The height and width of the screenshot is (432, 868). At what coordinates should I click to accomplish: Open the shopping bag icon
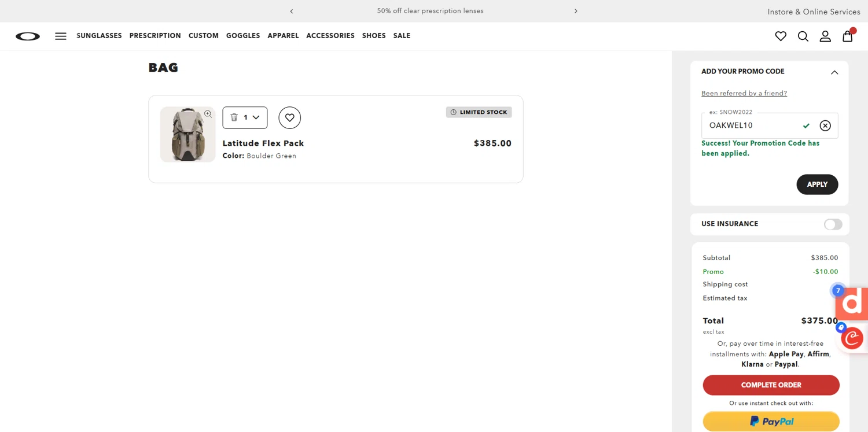(x=848, y=36)
